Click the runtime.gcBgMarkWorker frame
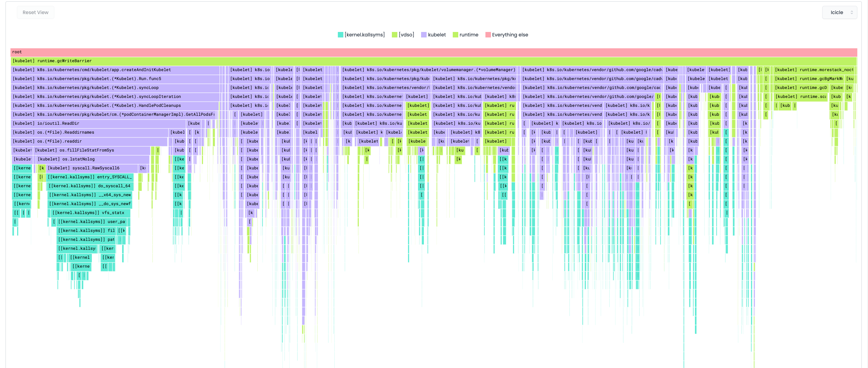This screenshot has height=368, width=868. pyautogui.click(x=808, y=79)
